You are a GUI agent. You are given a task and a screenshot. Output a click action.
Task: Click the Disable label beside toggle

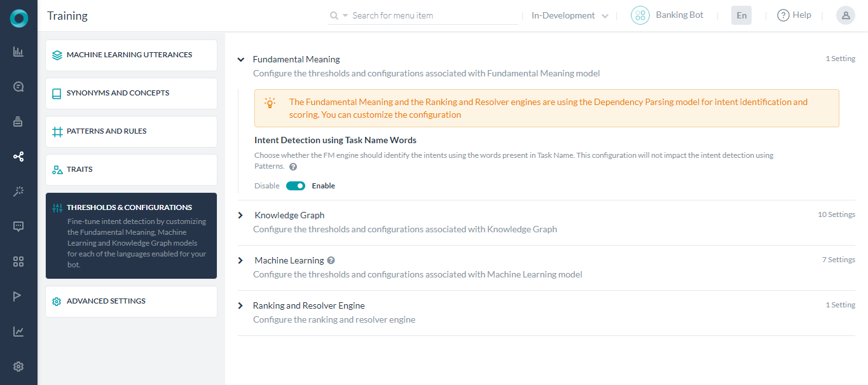(267, 186)
